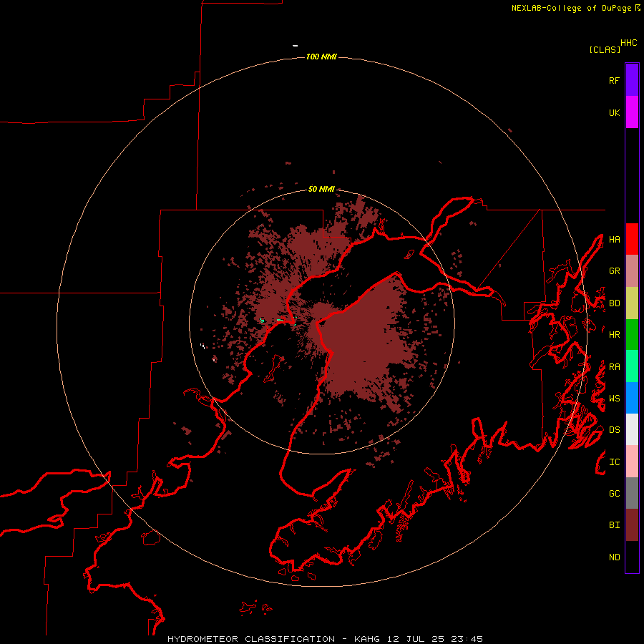Click the HA legend label
The width and height of the screenshot is (644, 644).
point(614,240)
